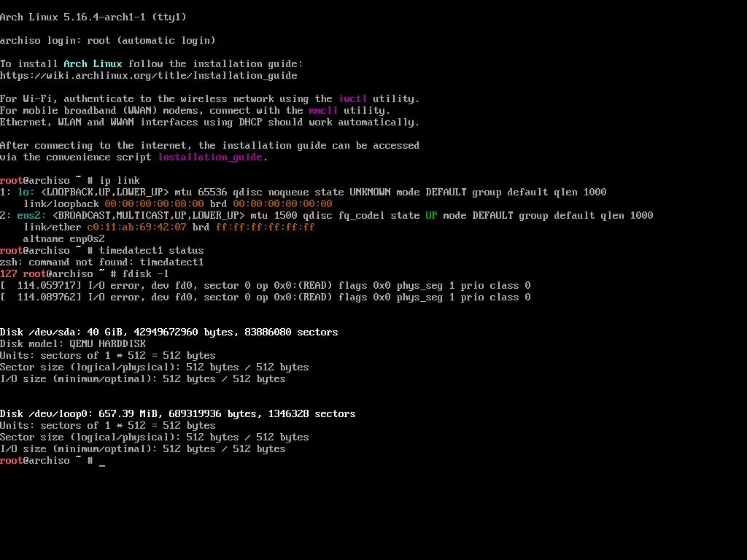Click the green UP state indicator
This screenshot has height=560, width=747.
431,215
